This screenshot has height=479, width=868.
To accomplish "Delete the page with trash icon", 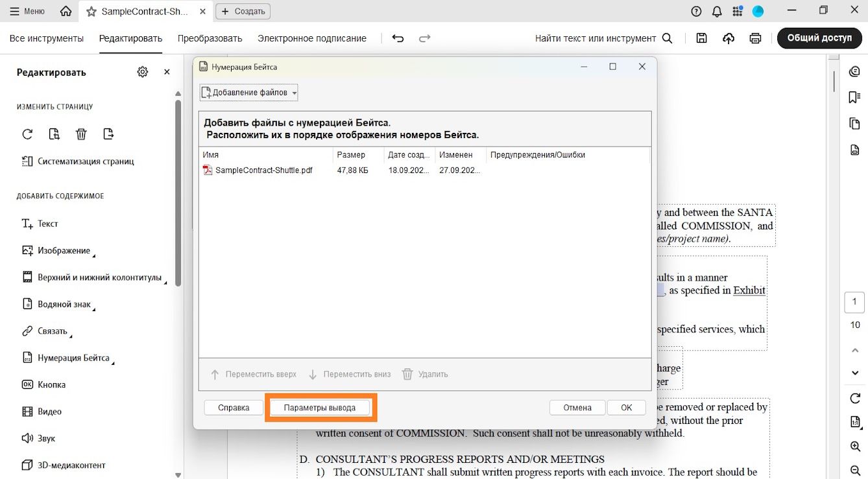I will [x=81, y=134].
